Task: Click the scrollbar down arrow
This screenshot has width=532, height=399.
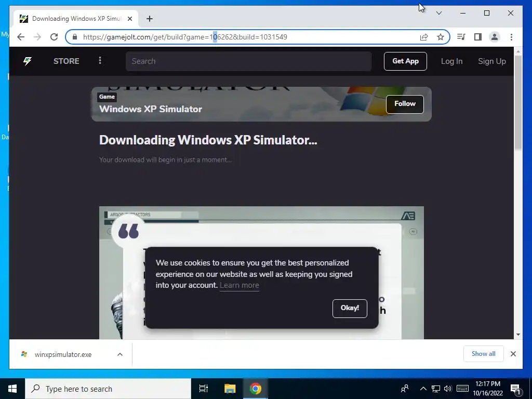Action: click(518, 335)
